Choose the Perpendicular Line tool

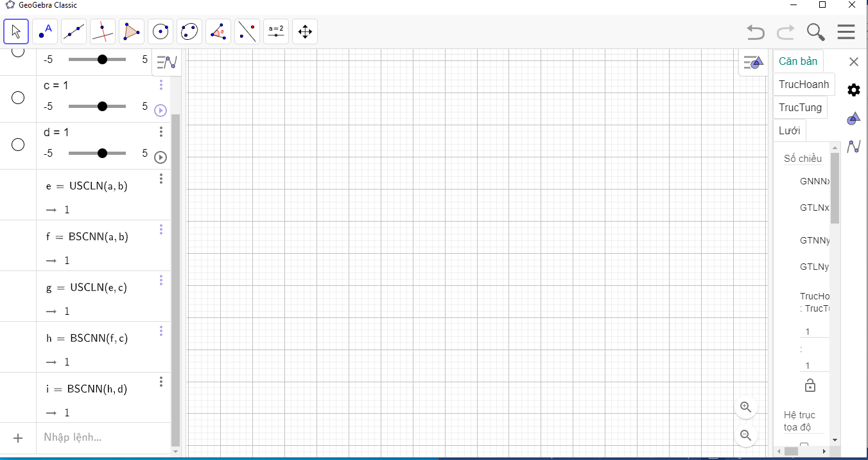(x=103, y=31)
